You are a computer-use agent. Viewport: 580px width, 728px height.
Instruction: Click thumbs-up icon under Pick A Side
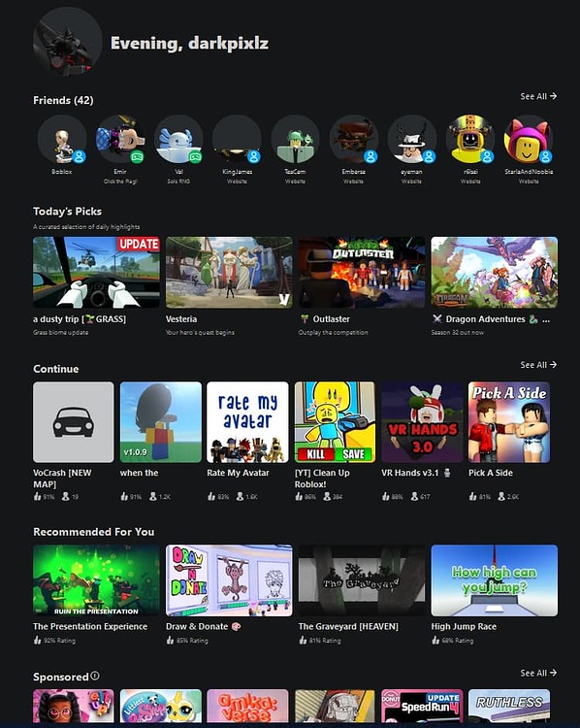pyautogui.click(x=472, y=496)
